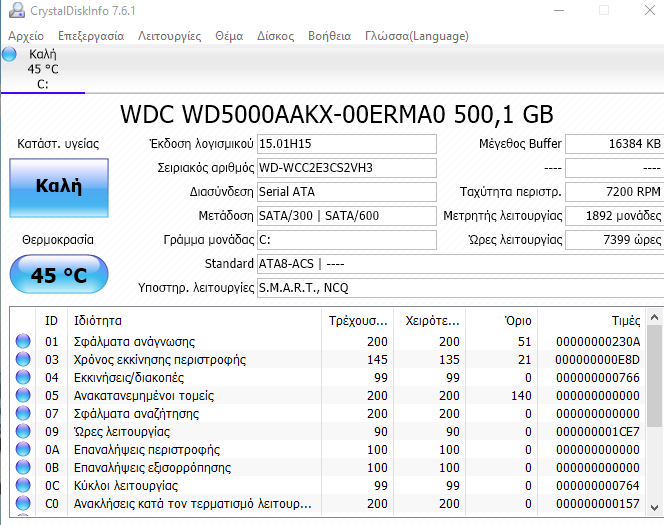Click the attribute list scrollbar thumb
The image size is (664, 525).
click(x=654, y=376)
